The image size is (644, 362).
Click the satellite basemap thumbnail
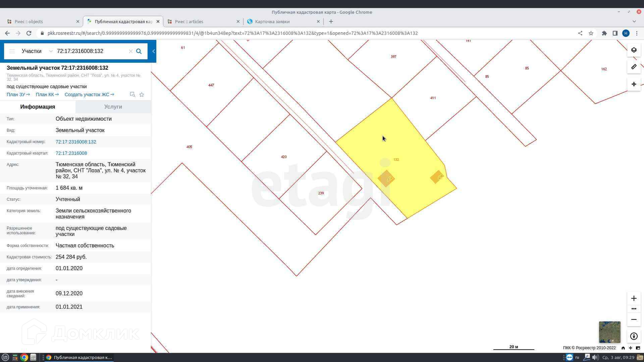(609, 332)
